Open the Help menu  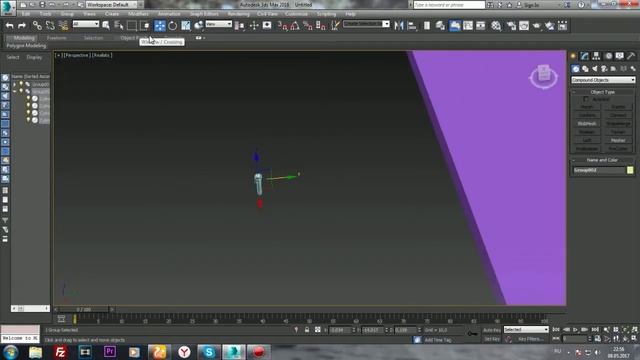350,14
